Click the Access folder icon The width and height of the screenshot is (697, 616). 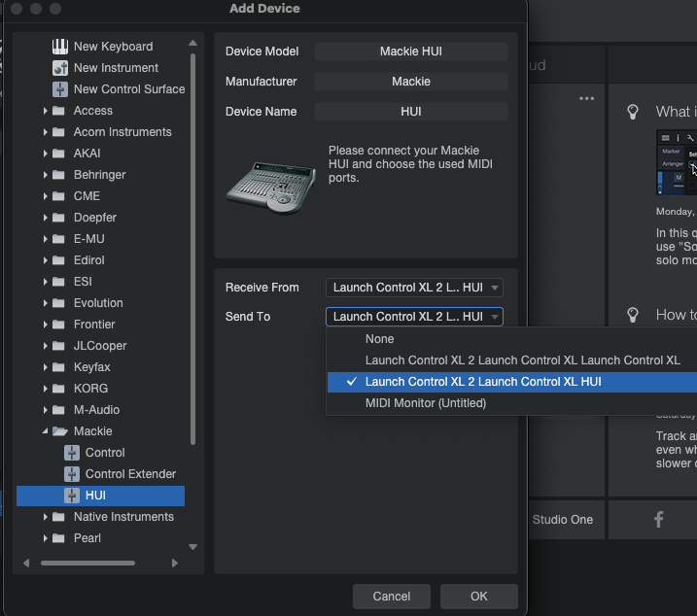[x=58, y=111]
